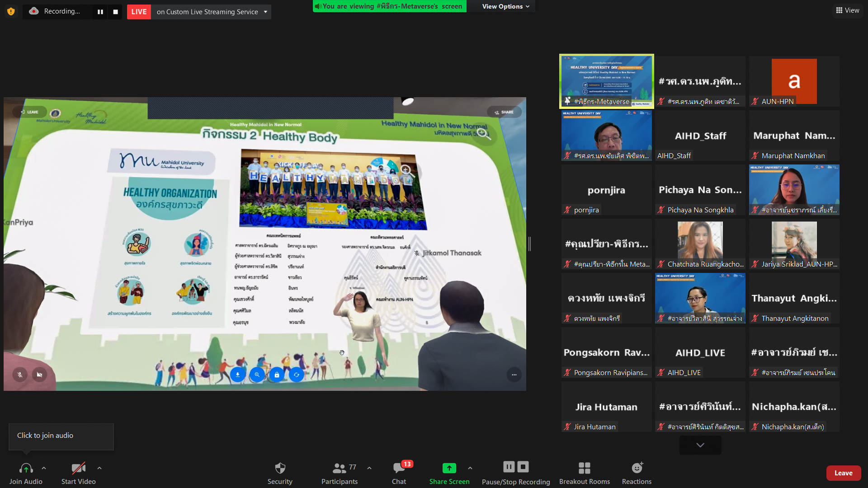Select Pongsakorn Ravipians participant tile
Screen dimensions: 868x488
coord(607,352)
